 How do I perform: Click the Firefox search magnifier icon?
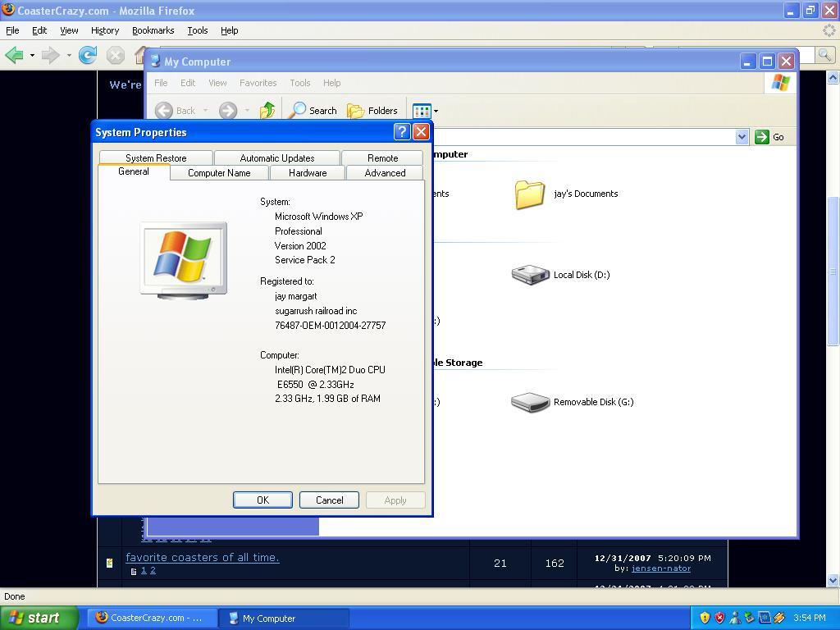(824, 54)
